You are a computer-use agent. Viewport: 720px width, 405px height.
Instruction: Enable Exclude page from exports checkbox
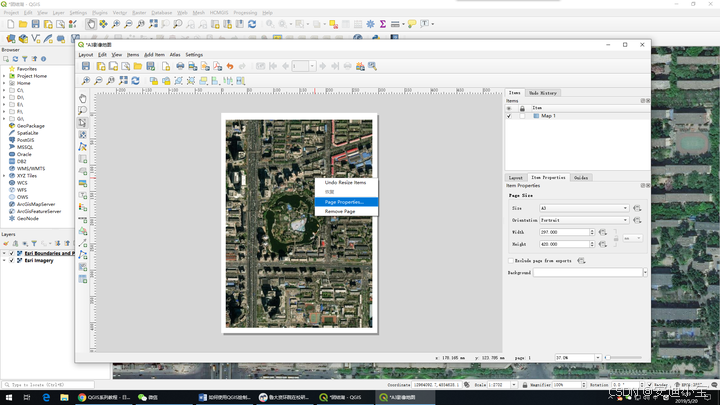pos(510,260)
